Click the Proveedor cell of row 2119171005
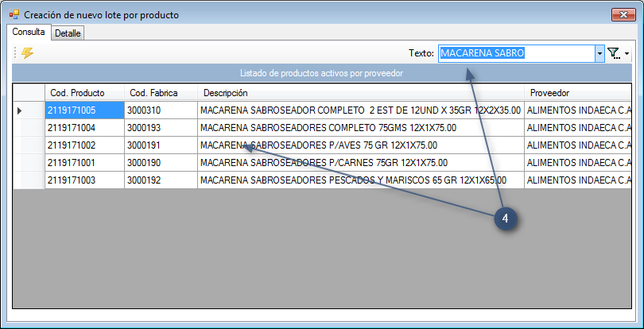 point(578,110)
